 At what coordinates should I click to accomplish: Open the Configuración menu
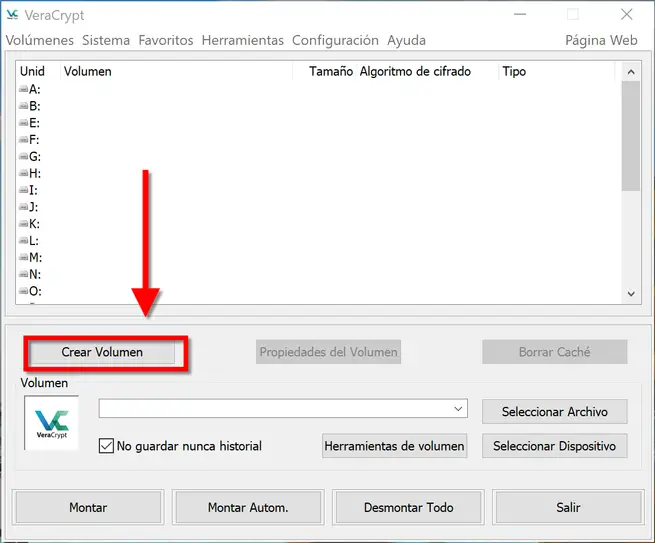(x=335, y=40)
